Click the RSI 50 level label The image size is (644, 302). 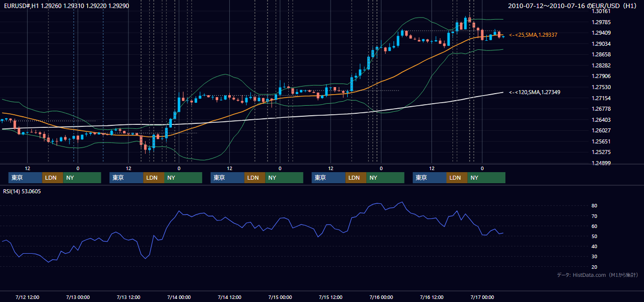coord(595,236)
